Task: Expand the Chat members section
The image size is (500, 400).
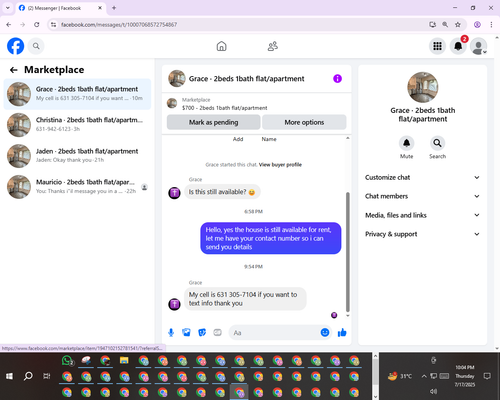Action: point(422,196)
